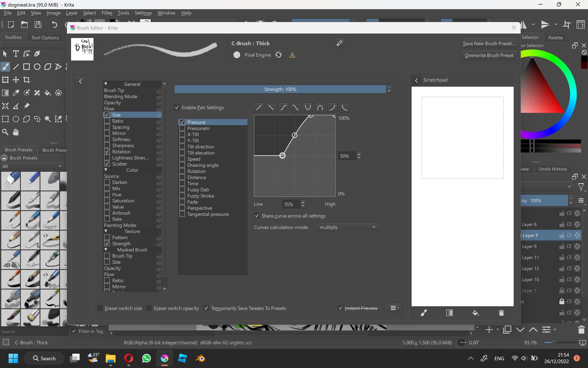Check the Tilt direction sensor
The image size is (588, 368).
pos(182,147)
